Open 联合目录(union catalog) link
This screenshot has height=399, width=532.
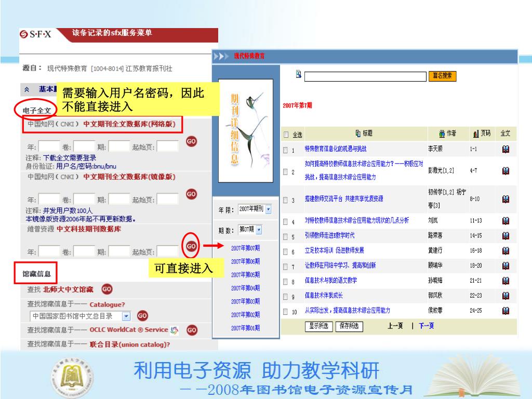tap(129, 344)
